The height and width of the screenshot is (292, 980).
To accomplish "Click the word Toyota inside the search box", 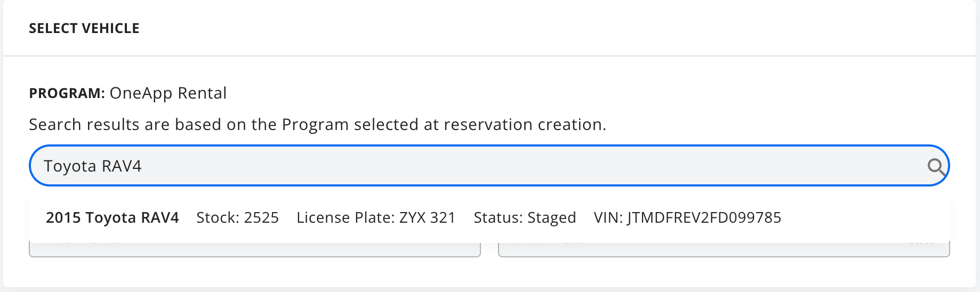I will tap(70, 166).
